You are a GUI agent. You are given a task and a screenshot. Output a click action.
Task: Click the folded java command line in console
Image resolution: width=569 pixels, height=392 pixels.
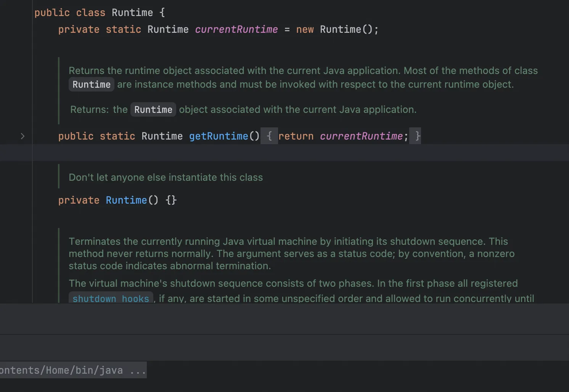pyautogui.click(x=72, y=370)
